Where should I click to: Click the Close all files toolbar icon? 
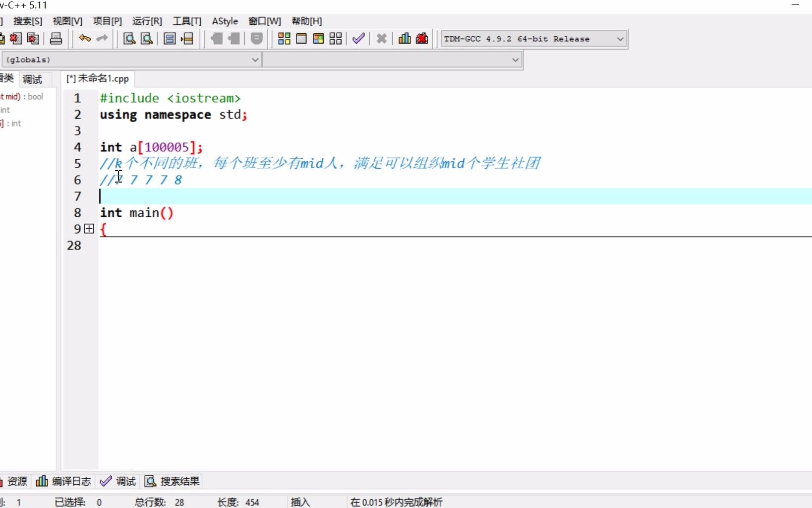(x=33, y=39)
